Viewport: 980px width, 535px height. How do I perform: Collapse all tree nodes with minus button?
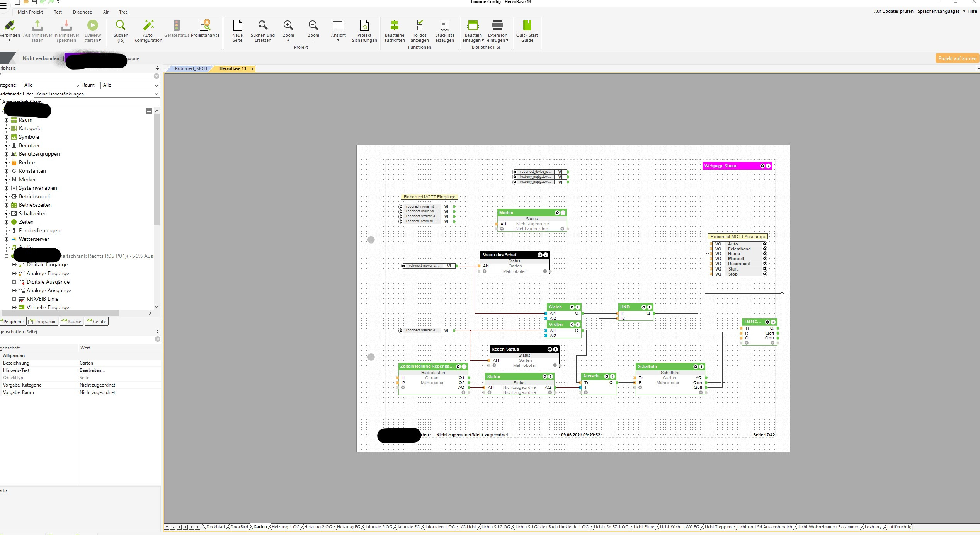(149, 111)
